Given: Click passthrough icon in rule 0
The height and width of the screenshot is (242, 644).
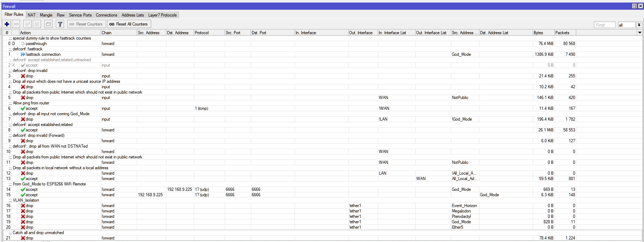Looking at the screenshot, I should 23,44.
